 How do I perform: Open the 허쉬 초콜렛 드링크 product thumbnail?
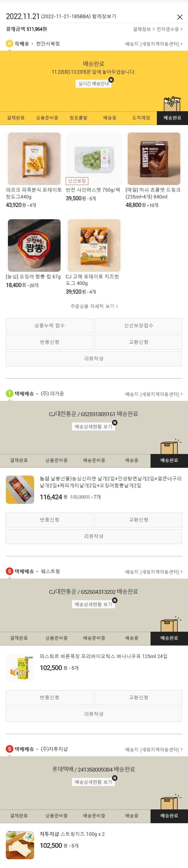(x=154, y=159)
